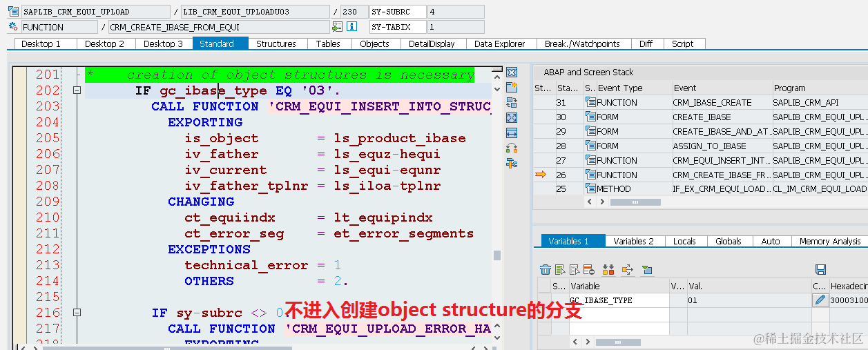Click the stack type icon for CRM_IBASE_CREATE row
This screenshot has width=868, height=350.
click(590, 102)
